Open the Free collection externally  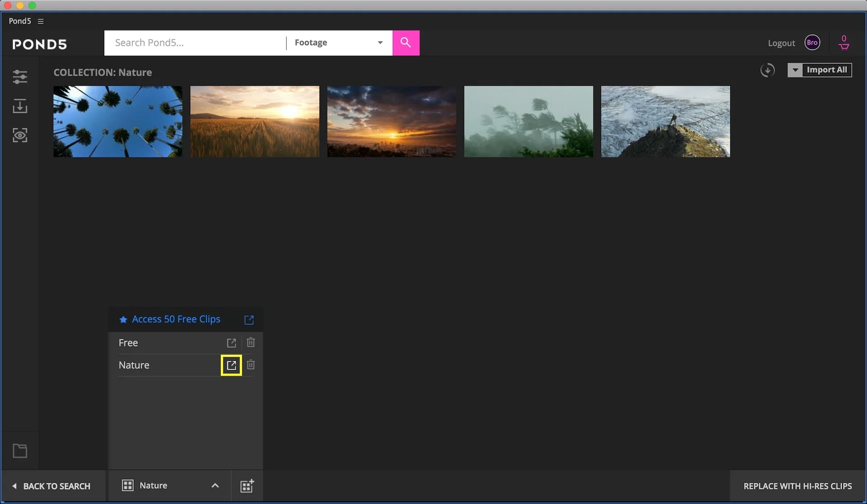click(231, 343)
